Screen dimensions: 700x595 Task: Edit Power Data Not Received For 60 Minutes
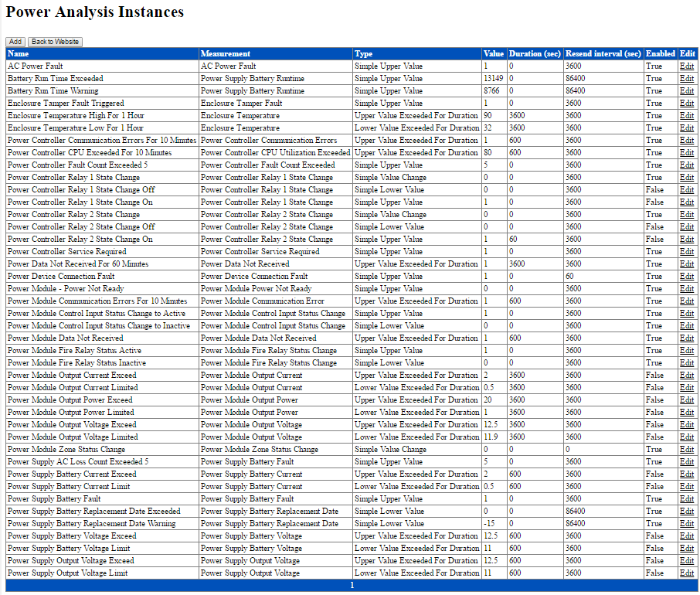click(687, 263)
